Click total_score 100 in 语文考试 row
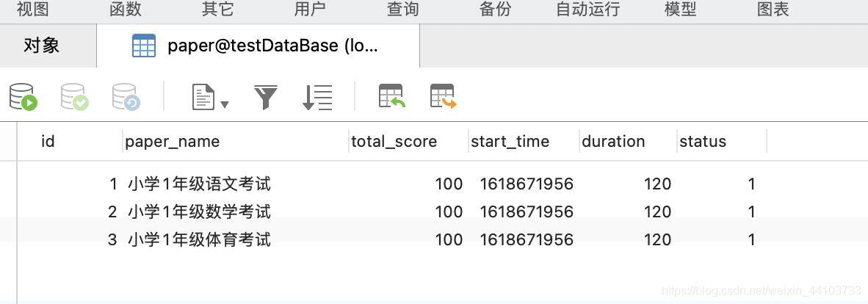 449,184
